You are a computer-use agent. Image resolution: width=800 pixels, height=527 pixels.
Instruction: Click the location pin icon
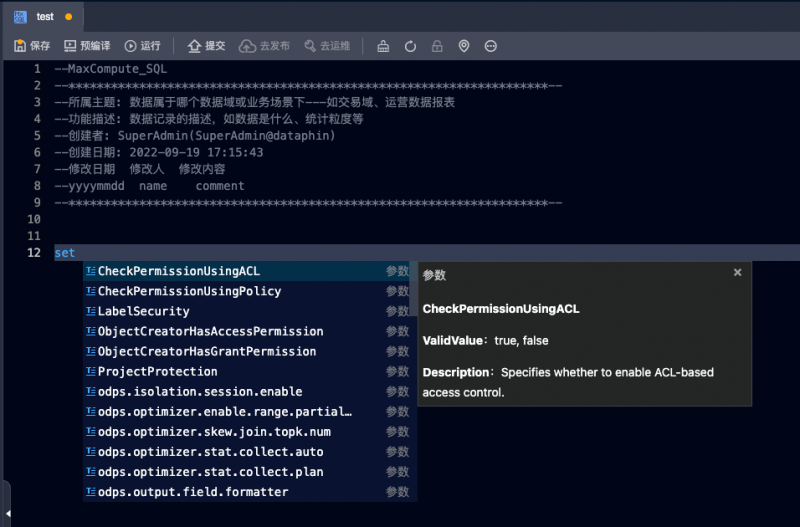point(464,46)
